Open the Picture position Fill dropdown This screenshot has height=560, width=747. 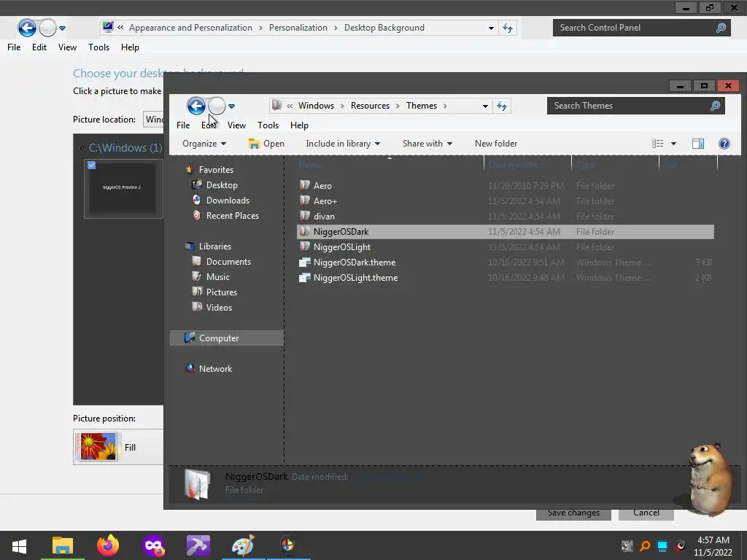(x=119, y=447)
